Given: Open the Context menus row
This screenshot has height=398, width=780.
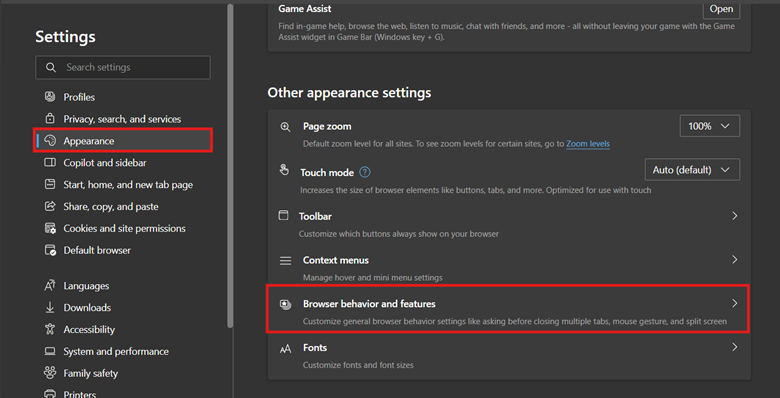Looking at the screenshot, I should click(x=509, y=268).
